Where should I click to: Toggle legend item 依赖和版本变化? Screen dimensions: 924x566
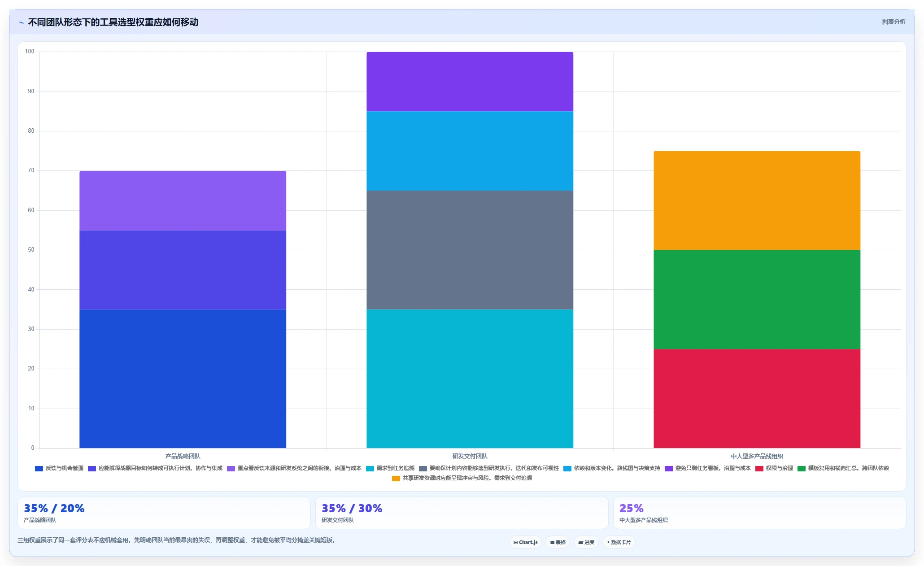pos(612,468)
